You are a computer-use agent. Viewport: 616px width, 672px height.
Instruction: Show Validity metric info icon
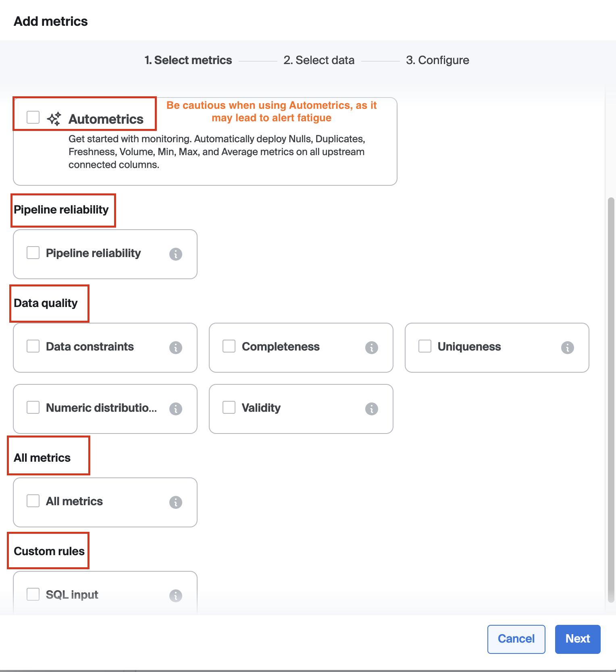(372, 409)
